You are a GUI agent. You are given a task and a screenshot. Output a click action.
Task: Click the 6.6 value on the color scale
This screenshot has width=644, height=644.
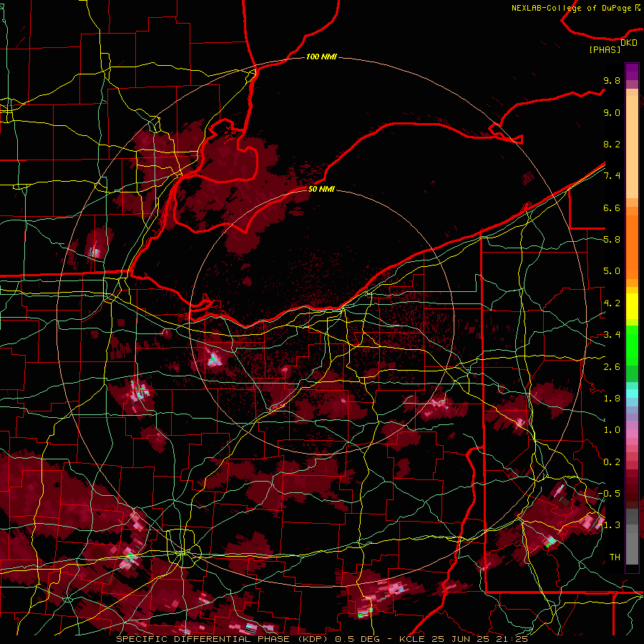click(x=612, y=208)
